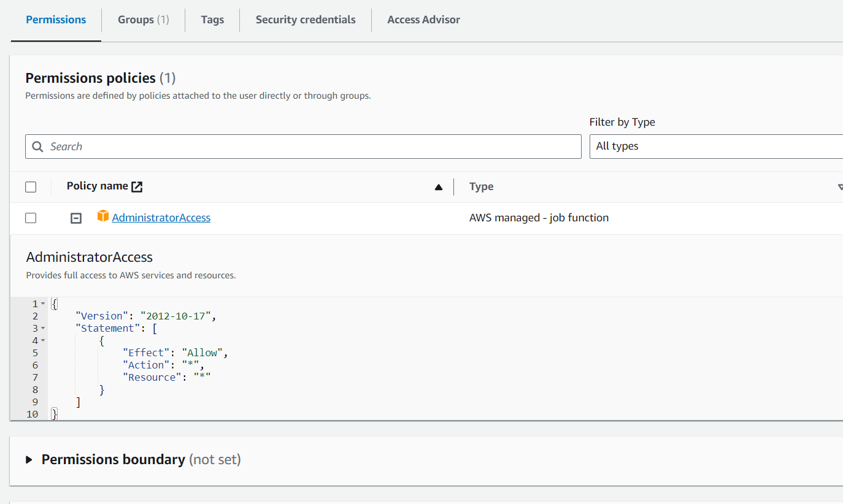The image size is (843, 504).
Task: Click the Type column header
Action: coord(482,186)
